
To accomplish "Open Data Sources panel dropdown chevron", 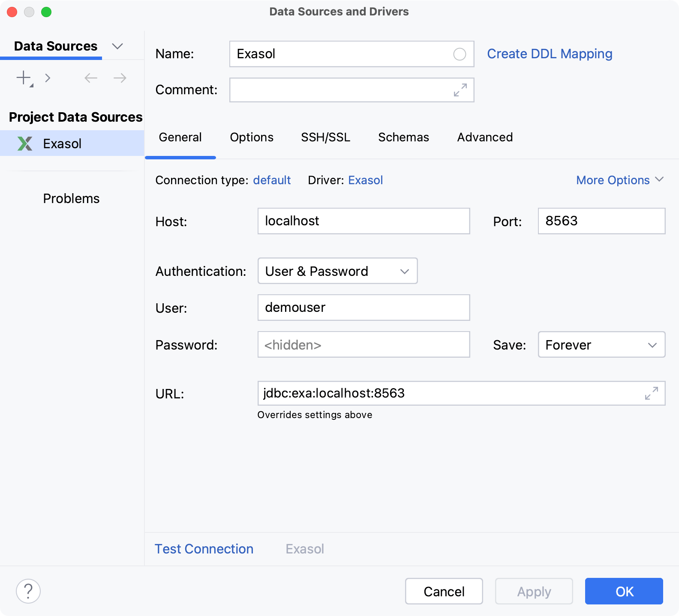I will point(117,46).
